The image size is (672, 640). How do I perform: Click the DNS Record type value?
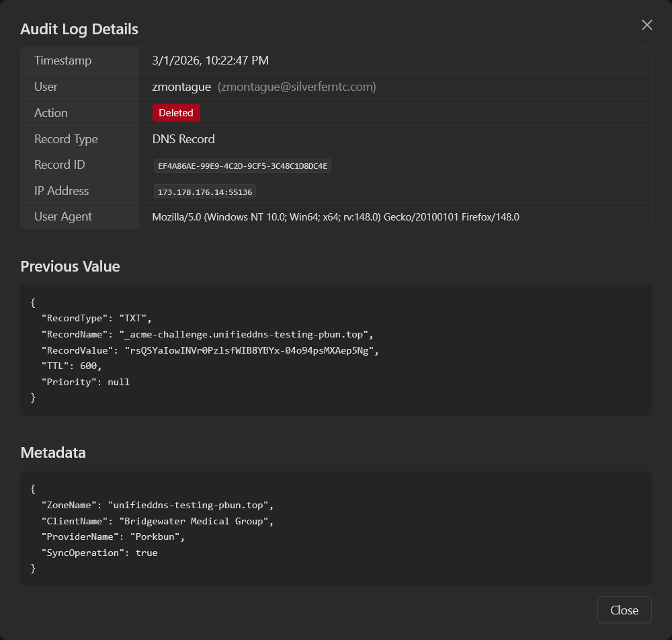point(183,139)
